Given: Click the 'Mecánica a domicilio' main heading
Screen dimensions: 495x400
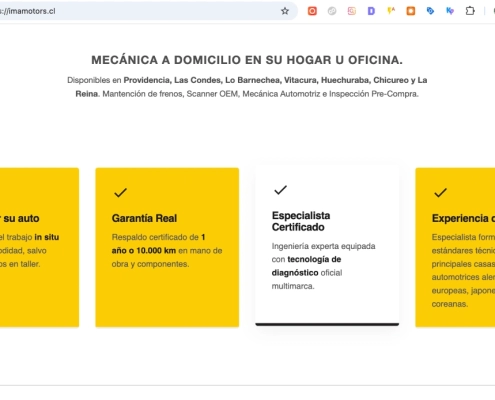Looking at the screenshot, I should tap(247, 60).
